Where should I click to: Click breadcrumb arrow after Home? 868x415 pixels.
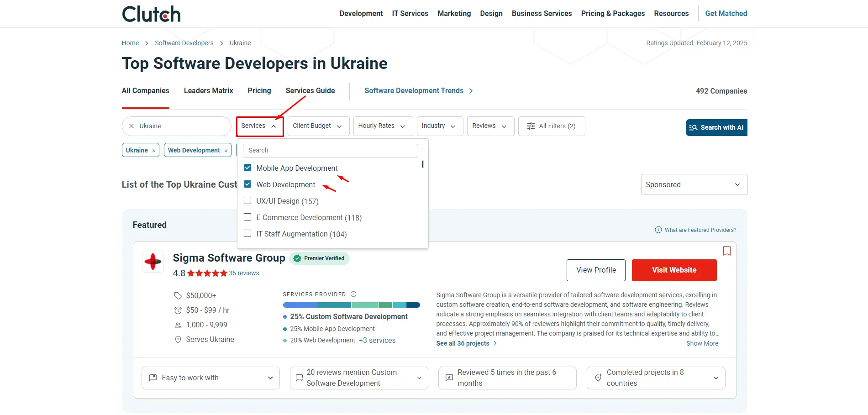[x=147, y=43]
